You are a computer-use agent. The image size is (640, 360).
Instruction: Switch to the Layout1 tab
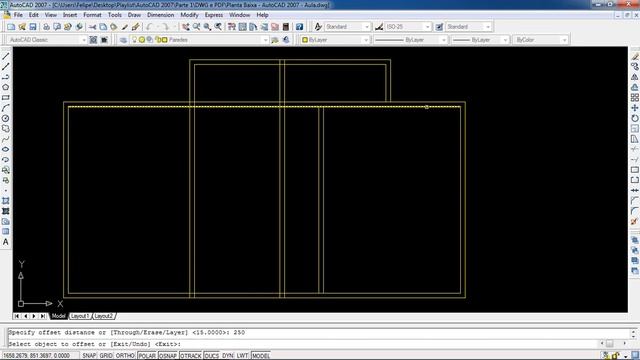80,316
